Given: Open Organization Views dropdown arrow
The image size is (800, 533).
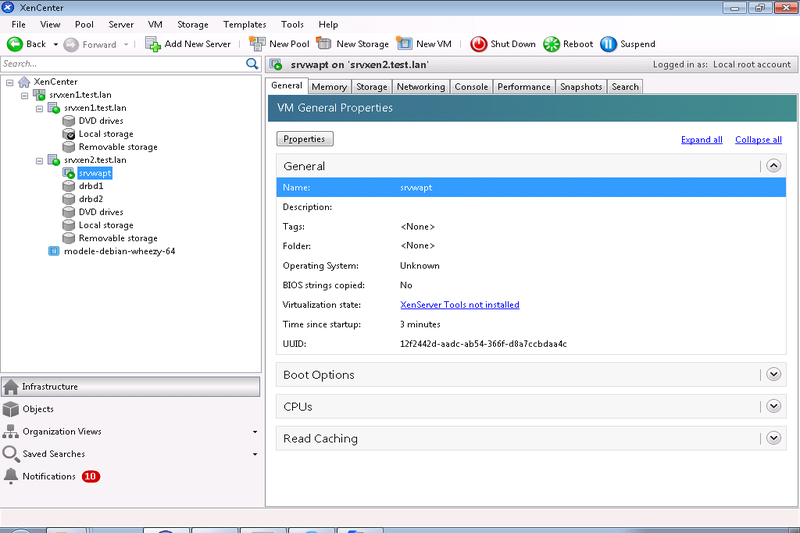Looking at the screenshot, I should [x=255, y=432].
